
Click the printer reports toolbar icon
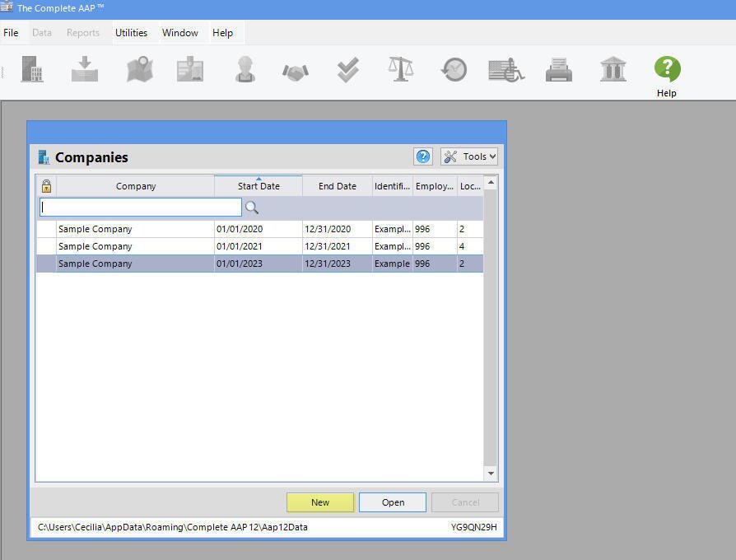[x=558, y=70]
